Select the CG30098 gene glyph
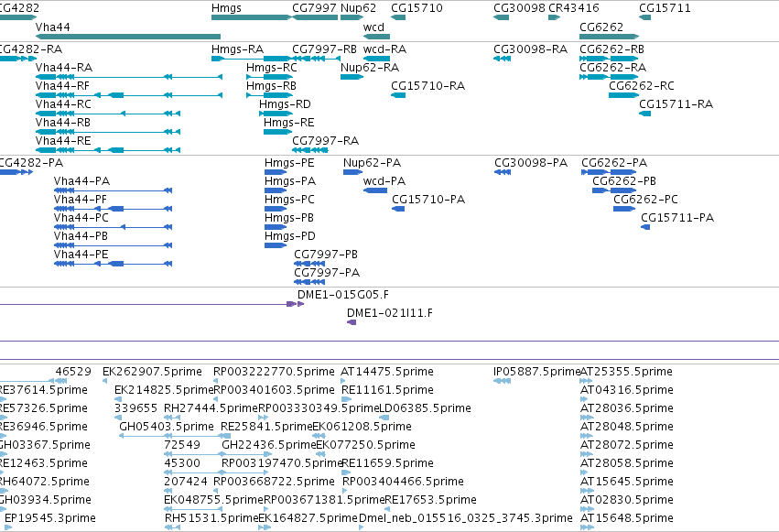Viewport: 779px width, 532px height. click(502, 17)
